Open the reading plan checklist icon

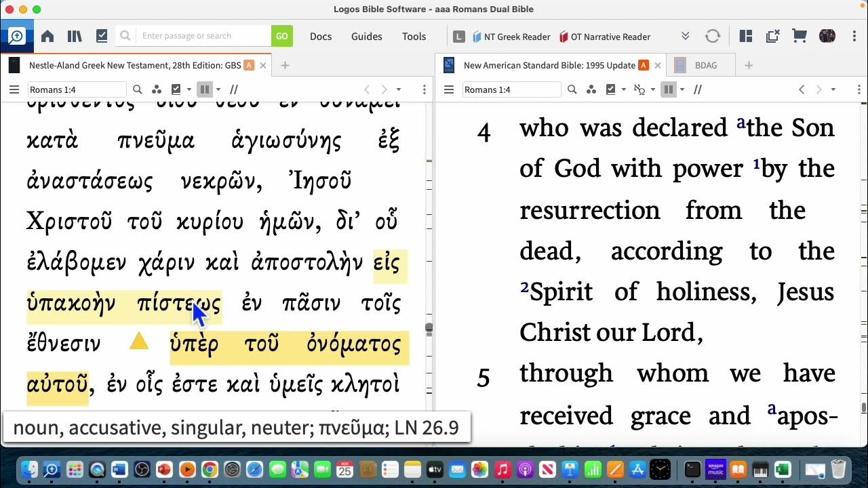(x=102, y=37)
